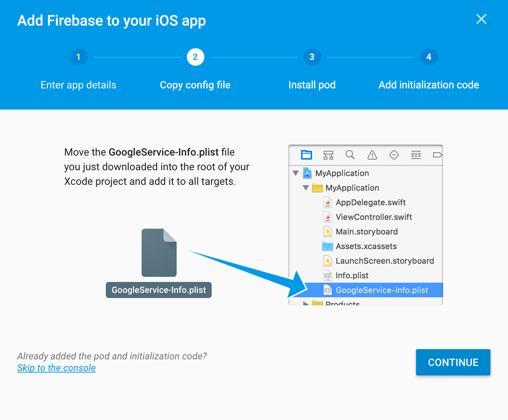
Task: Go to step 1 Enter app details
Action: 78,57
